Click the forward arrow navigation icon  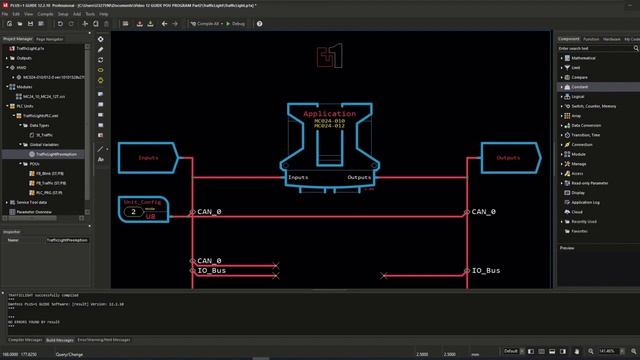175,24
